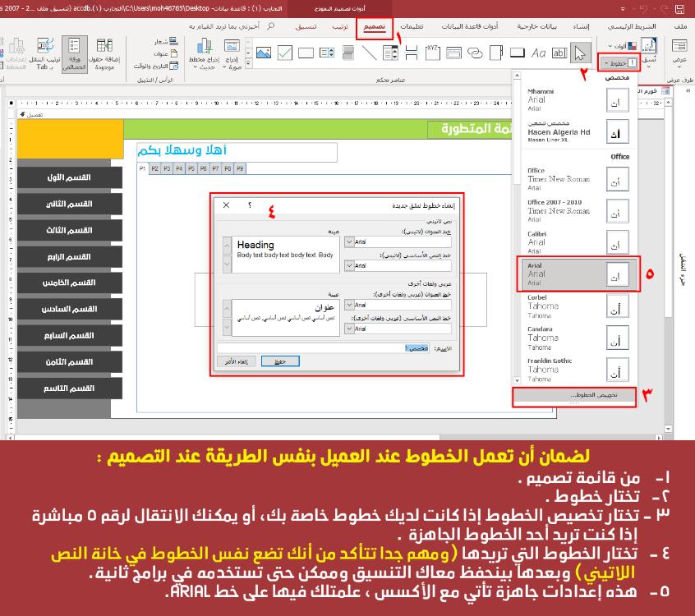Switch to the Home (الشريط الرئيسي) tab
695x616 pixels.
pos(632,26)
